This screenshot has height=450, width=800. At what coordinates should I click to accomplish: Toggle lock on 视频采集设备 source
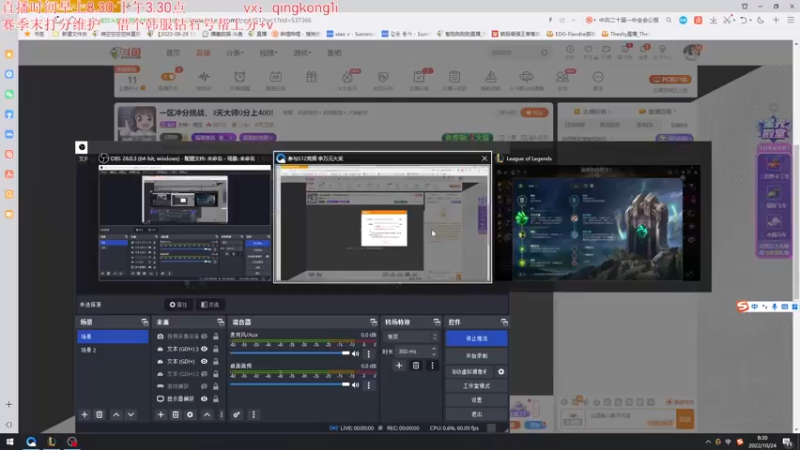pyautogui.click(x=216, y=337)
